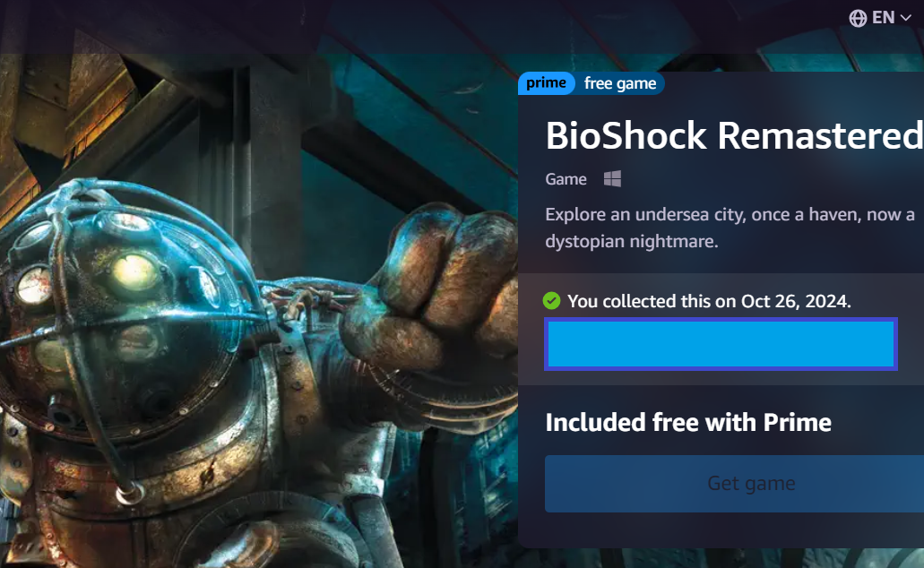Click the globe language icon
The width and height of the screenshot is (924, 568).
858,18
